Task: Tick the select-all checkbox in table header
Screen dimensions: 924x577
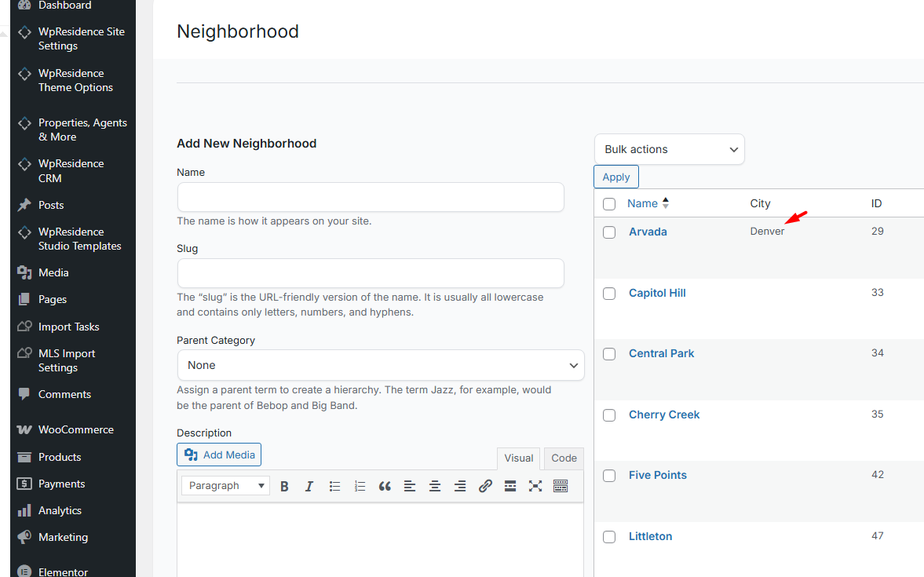Action: [609, 204]
